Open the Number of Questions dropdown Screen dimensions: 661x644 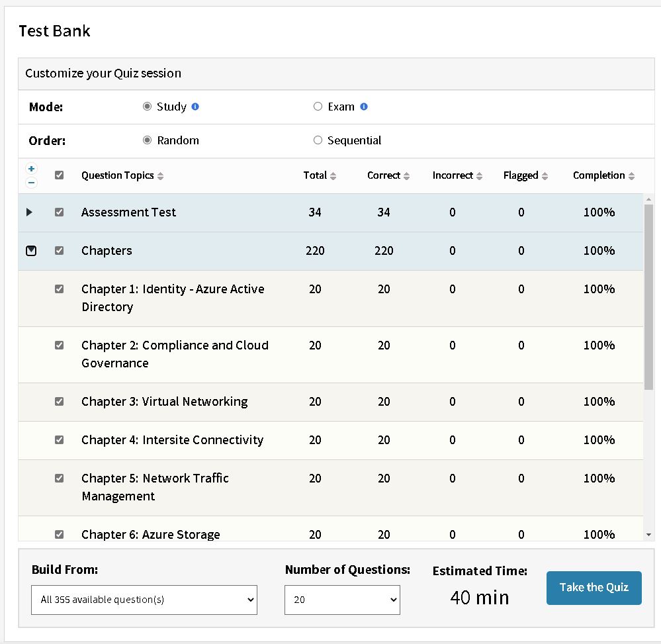point(342,600)
